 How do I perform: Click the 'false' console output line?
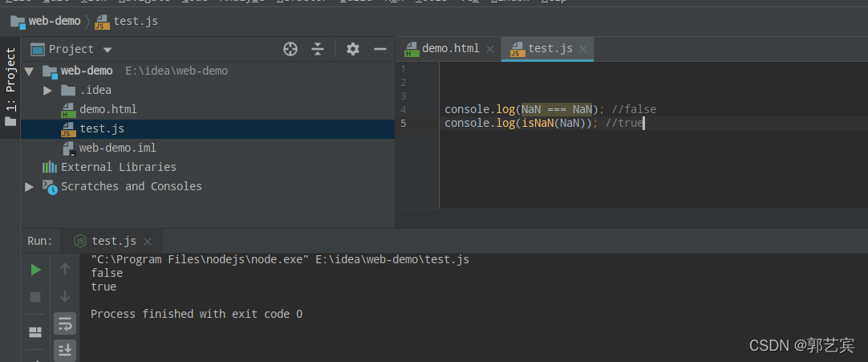coord(107,273)
